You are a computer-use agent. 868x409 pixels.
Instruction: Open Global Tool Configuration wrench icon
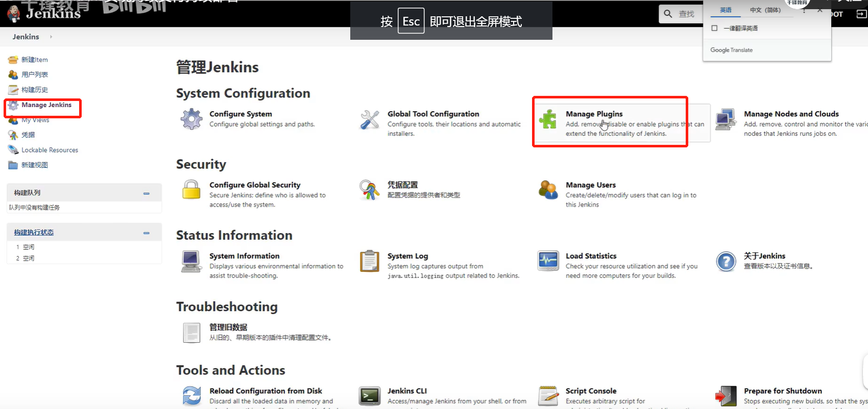click(370, 119)
